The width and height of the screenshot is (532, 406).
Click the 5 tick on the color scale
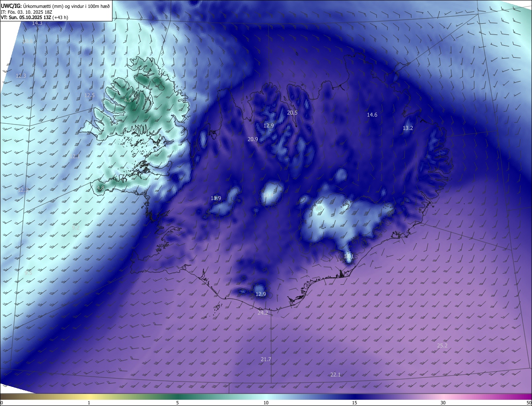point(177,403)
